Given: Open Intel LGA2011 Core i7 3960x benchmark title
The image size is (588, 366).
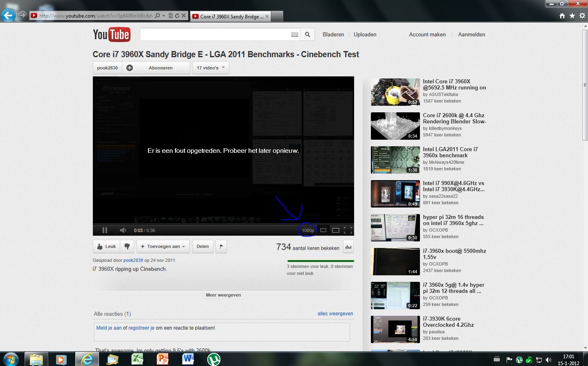Looking at the screenshot, I should tap(450, 152).
